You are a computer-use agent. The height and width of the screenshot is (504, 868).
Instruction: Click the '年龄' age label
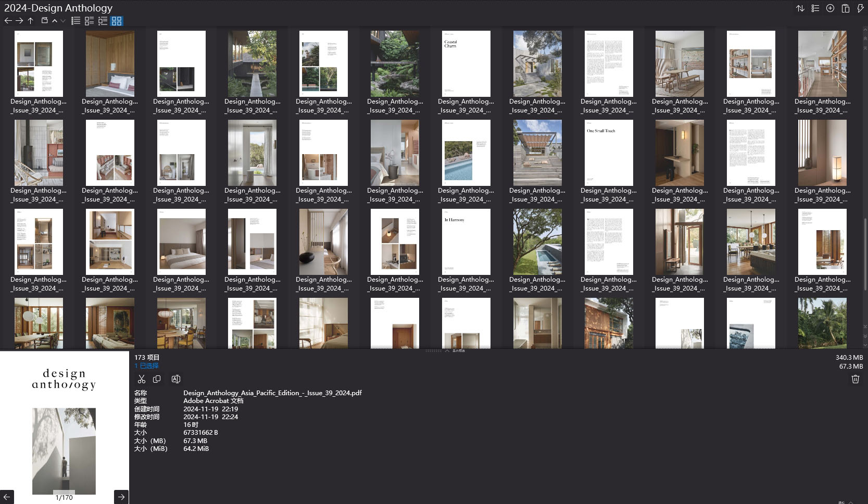point(141,425)
